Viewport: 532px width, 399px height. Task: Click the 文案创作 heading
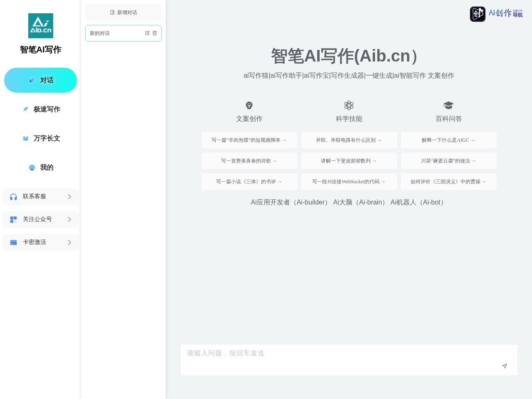(249, 119)
